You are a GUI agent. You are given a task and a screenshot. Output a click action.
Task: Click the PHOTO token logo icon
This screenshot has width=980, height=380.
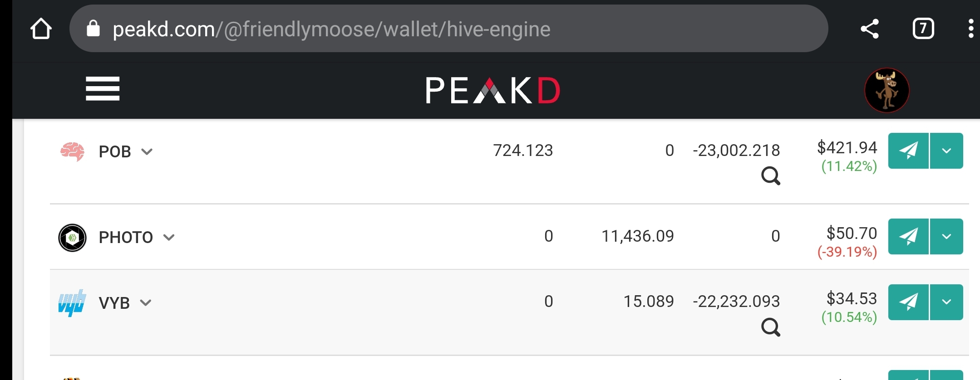coord(72,238)
